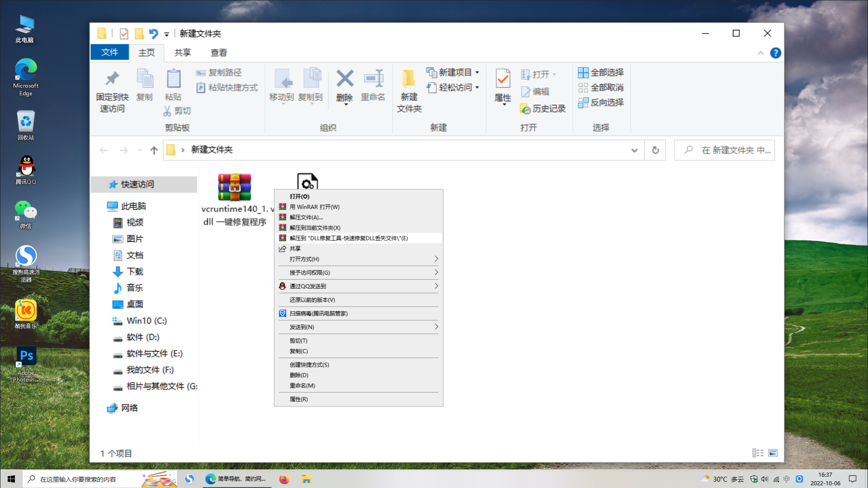This screenshot has height=488, width=868.
Task: Click the blue help question mark icon
Action: 775,53
